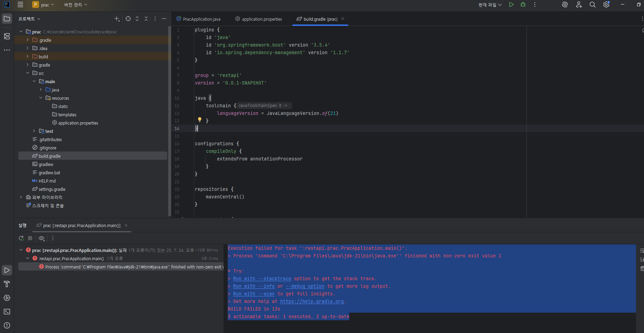Collapse the src folder
Screen dimensions: 644x333
click(x=28, y=73)
